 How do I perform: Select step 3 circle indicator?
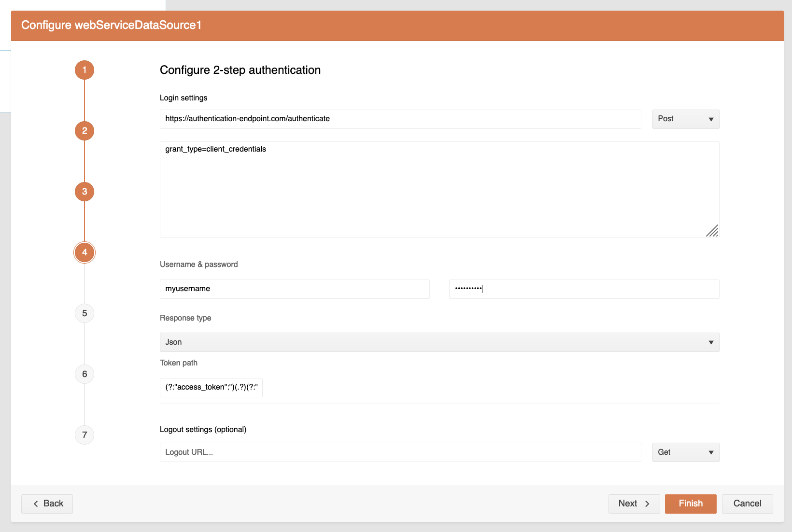coord(85,192)
